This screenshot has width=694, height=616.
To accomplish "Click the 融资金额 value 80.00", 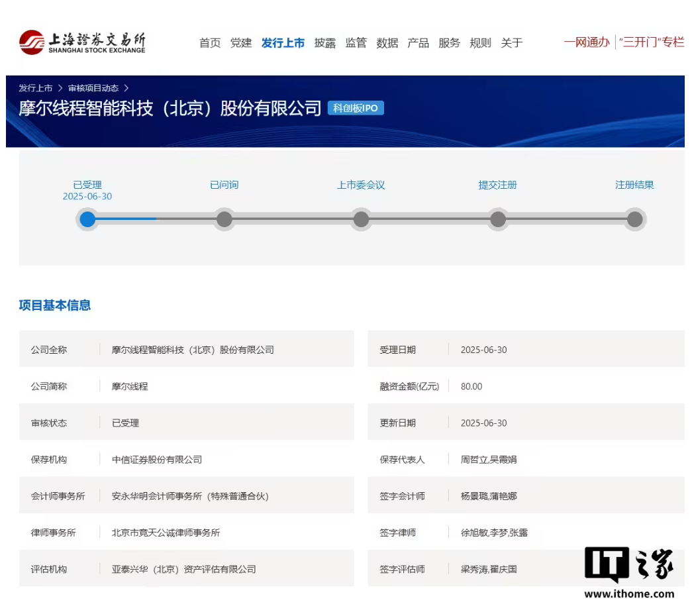I will coord(471,386).
